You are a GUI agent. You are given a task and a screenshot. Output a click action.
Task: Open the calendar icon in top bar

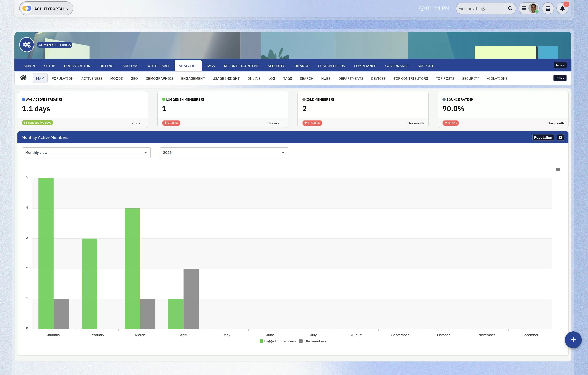click(x=548, y=8)
